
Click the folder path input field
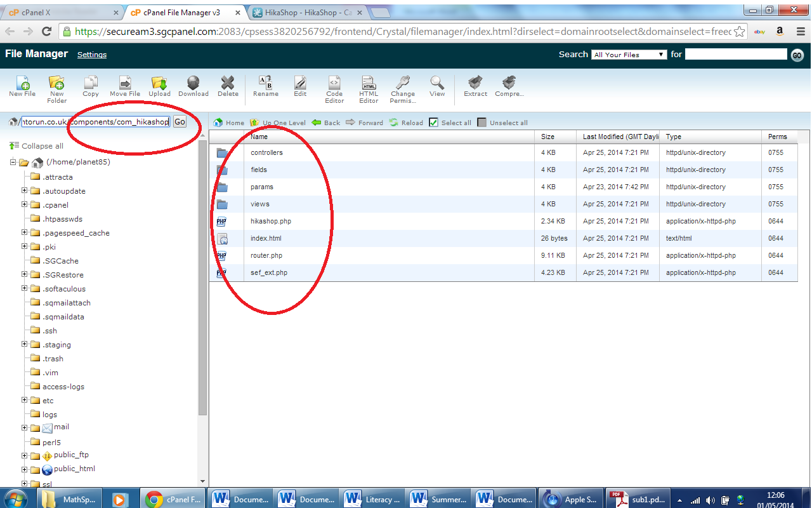[96, 121]
